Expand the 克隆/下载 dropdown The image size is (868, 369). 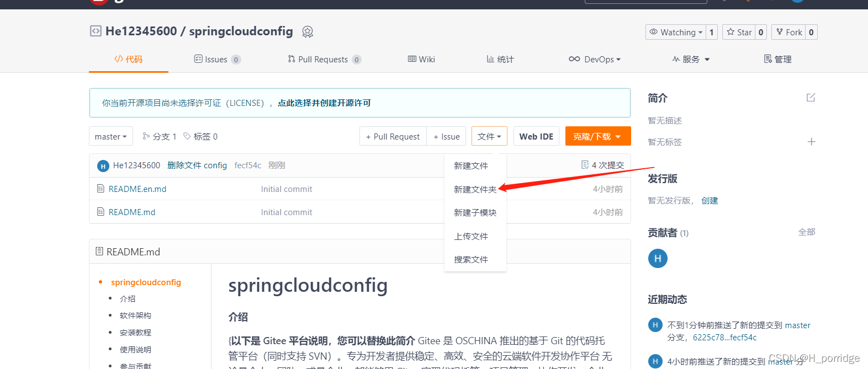click(598, 136)
